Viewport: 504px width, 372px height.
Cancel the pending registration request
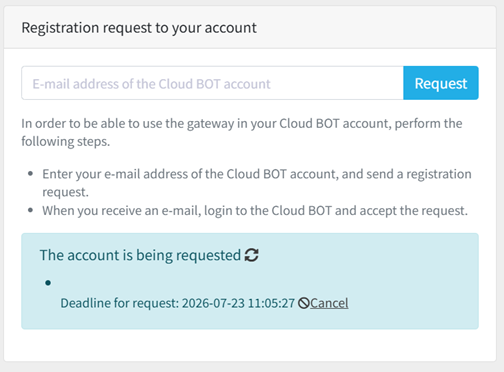[329, 303]
